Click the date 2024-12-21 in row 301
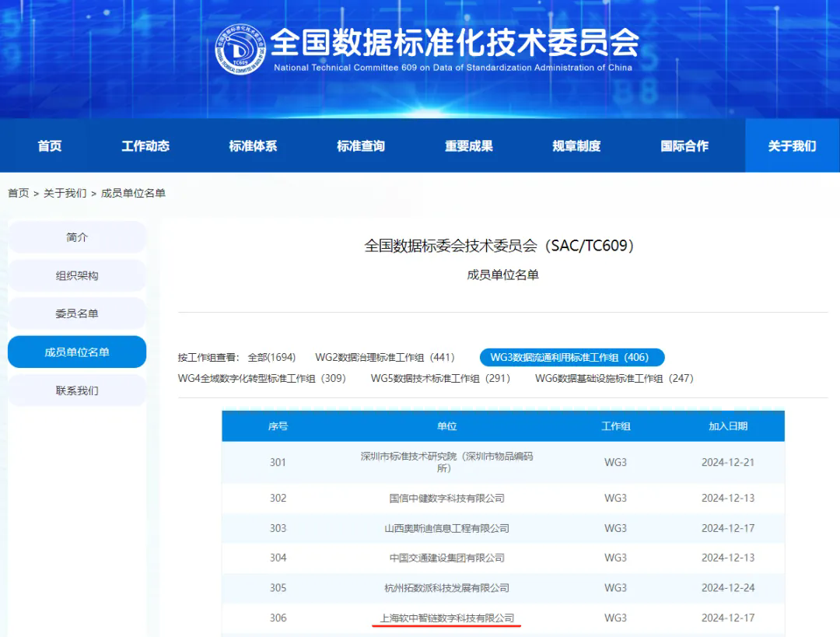This screenshot has height=637, width=840. point(728,462)
